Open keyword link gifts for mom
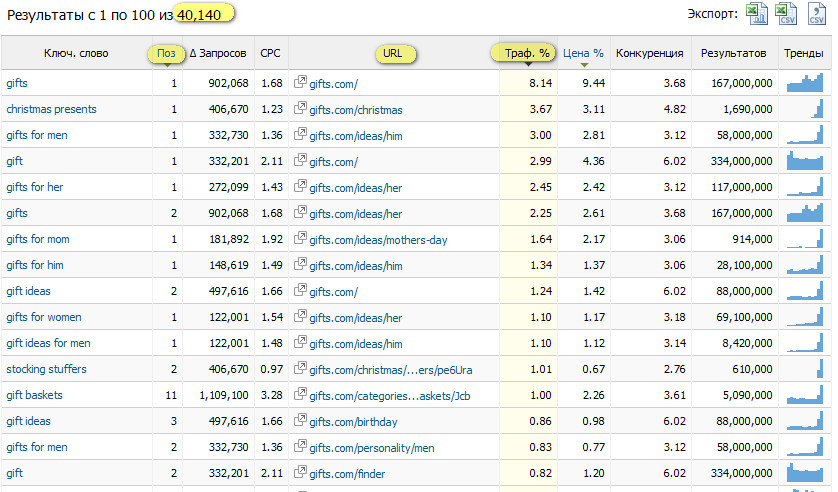This screenshot has height=492, width=838. coord(38,239)
